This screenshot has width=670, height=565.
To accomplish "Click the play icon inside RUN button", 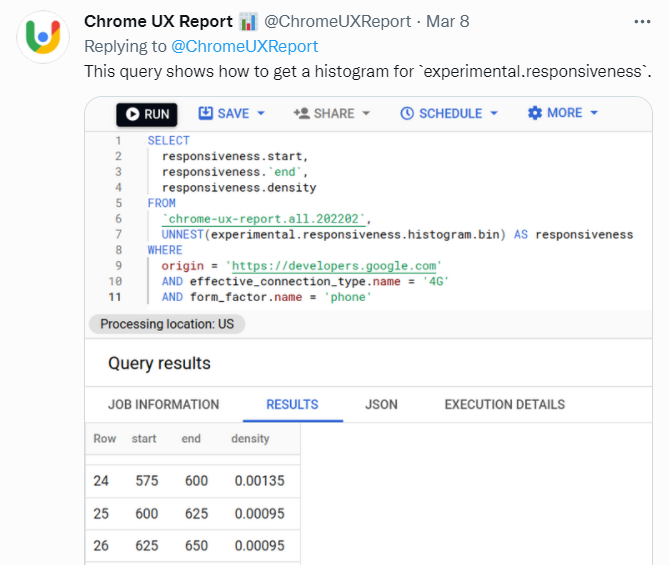I will pos(132,114).
